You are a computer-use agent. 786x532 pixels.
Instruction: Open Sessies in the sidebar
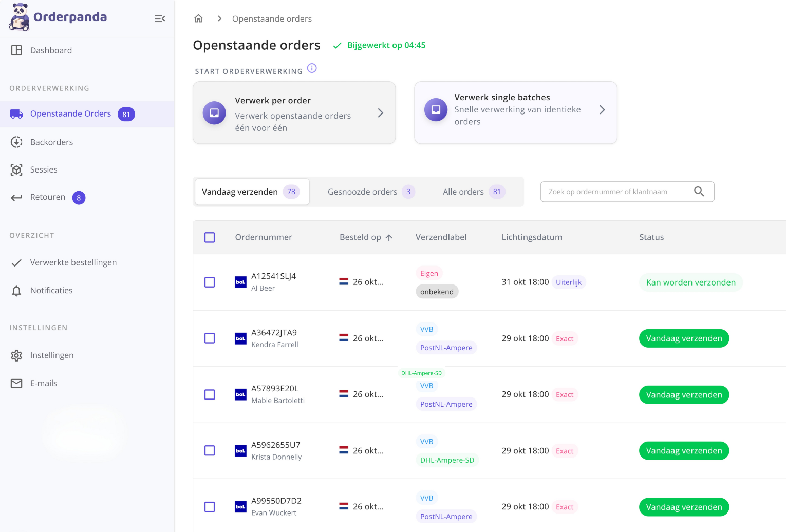(44, 169)
